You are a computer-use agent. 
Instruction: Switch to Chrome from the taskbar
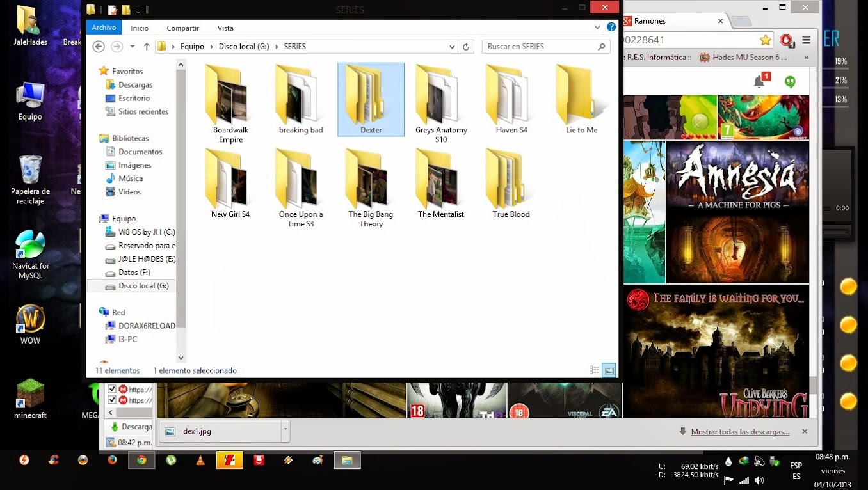(141, 460)
